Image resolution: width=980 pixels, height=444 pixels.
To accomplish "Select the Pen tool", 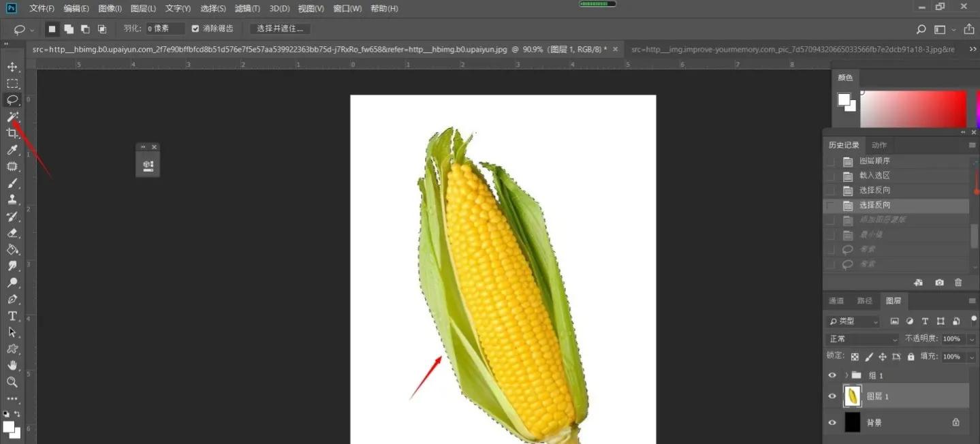I will pyautogui.click(x=12, y=299).
